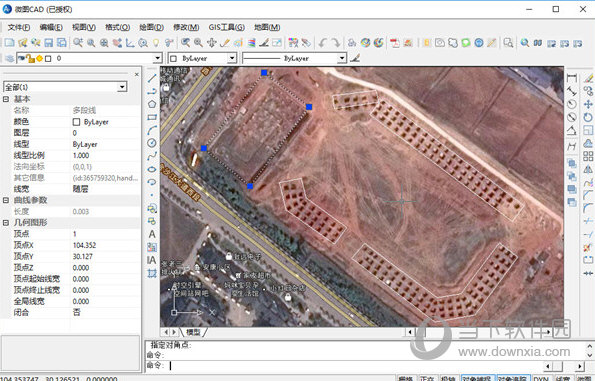595x381 pixels.
Task: Click the PDF export icon
Action: [x=395, y=43]
